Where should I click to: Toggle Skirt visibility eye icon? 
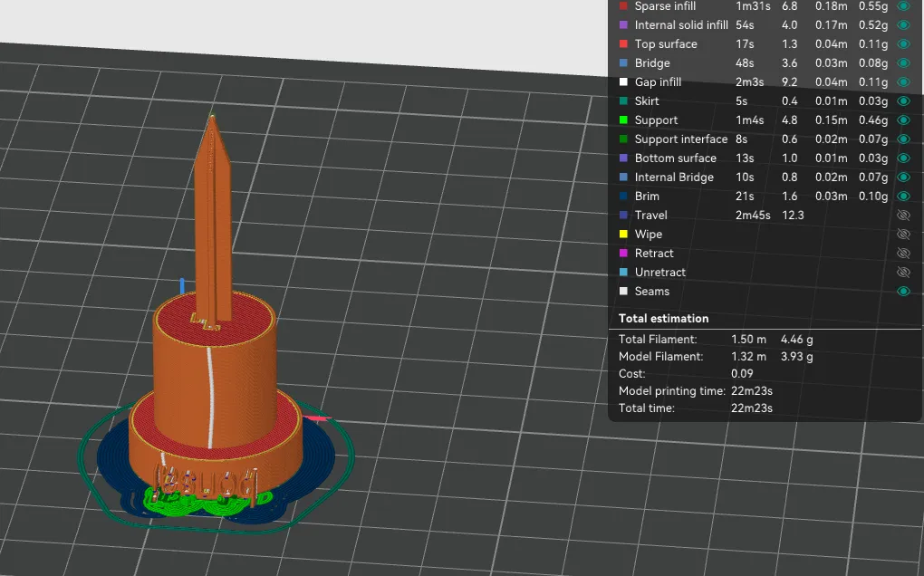point(903,101)
